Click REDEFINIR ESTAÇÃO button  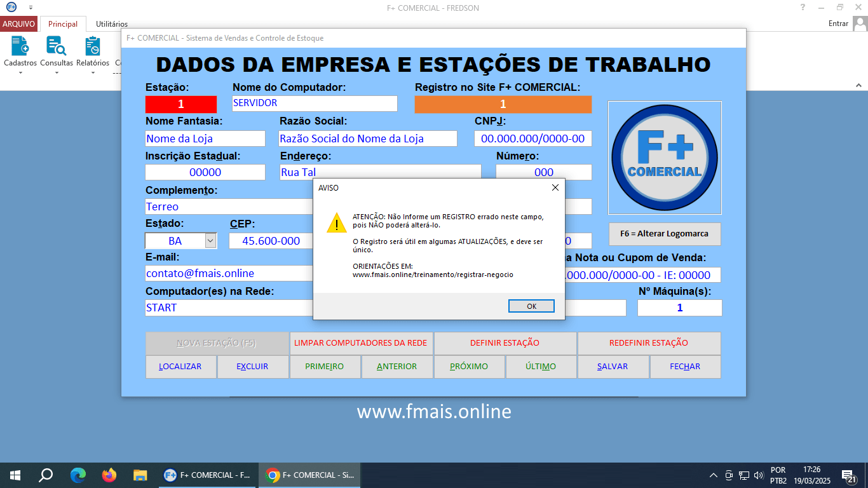coord(649,343)
